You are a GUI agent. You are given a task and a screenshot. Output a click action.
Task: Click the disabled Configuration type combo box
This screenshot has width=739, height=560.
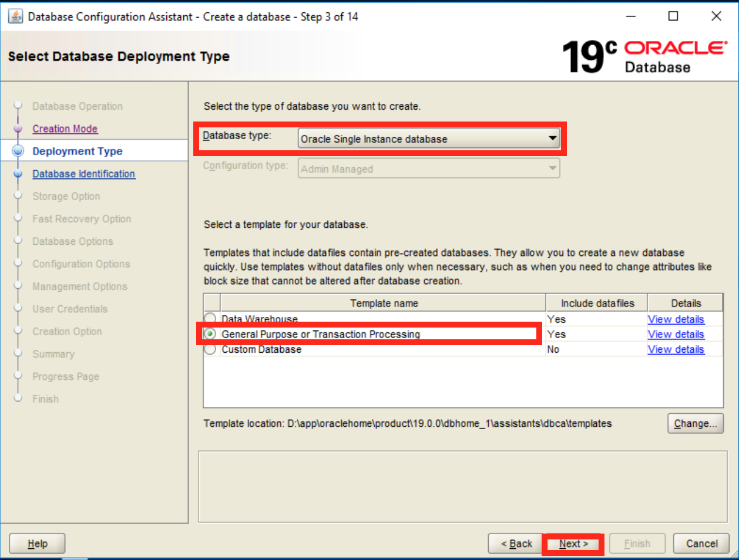tap(429, 168)
